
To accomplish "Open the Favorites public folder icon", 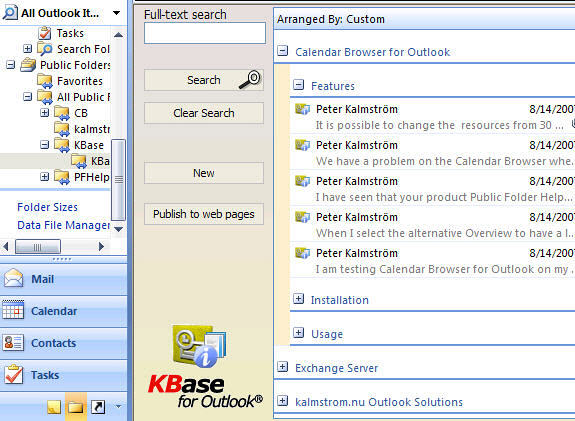I will 45,81.
